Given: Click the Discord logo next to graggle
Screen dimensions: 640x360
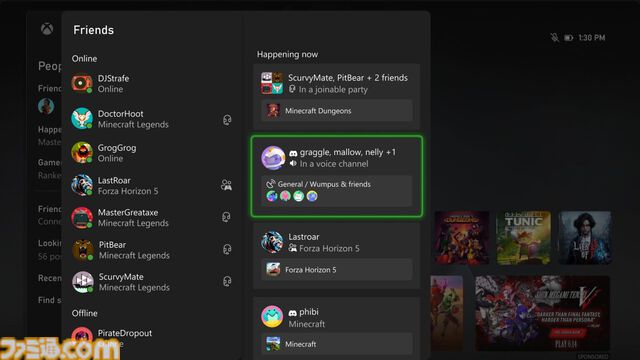Looking at the screenshot, I should [293, 153].
